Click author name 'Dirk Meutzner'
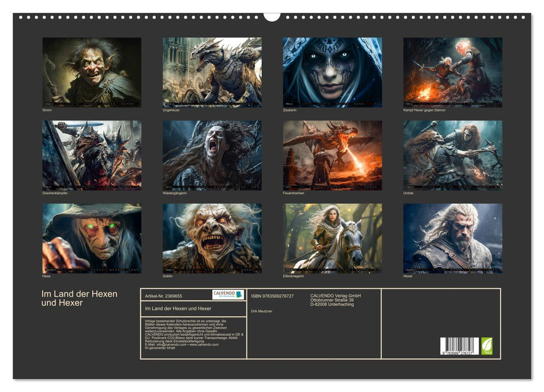 [x=262, y=311]
